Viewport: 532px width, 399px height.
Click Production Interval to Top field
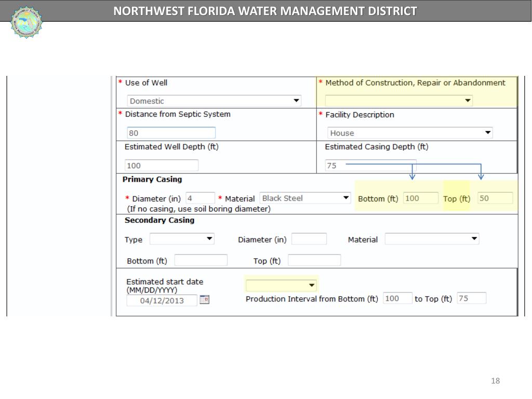click(x=472, y=298)
